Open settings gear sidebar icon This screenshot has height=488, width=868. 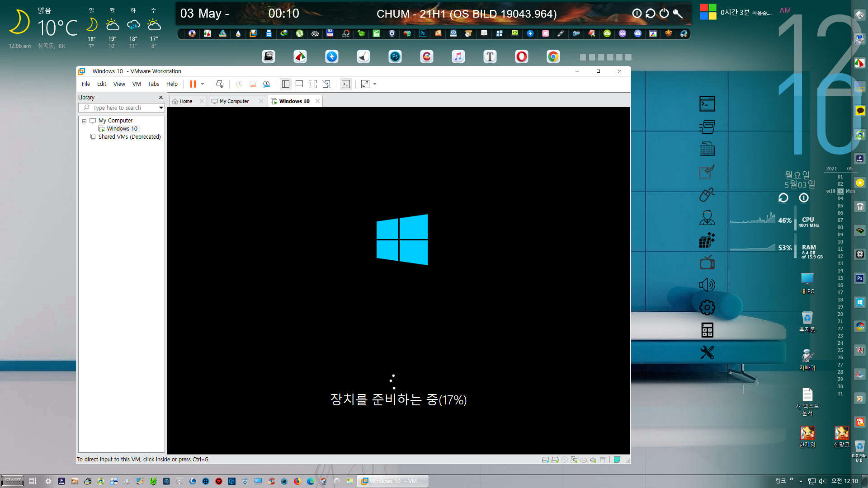(707, 308)
